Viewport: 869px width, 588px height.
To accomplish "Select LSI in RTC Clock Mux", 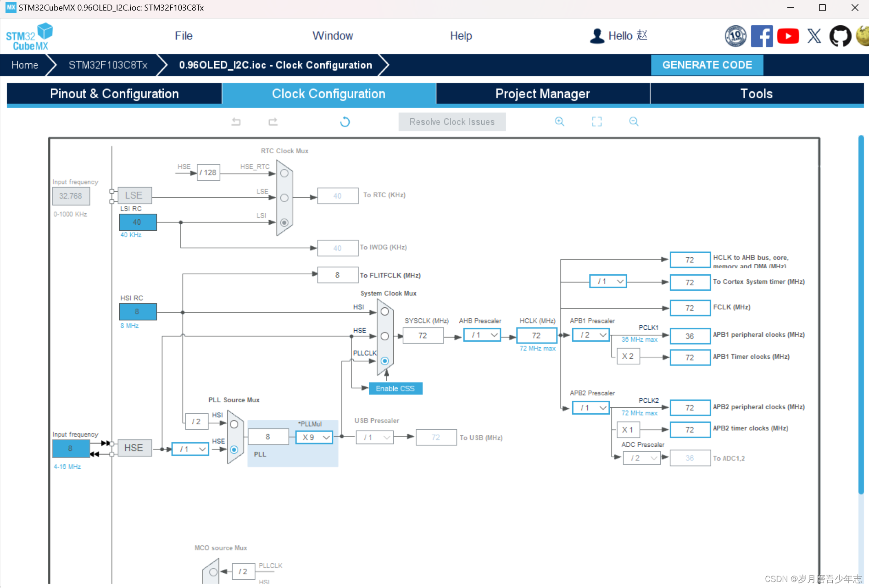I will tap(284, 222).
